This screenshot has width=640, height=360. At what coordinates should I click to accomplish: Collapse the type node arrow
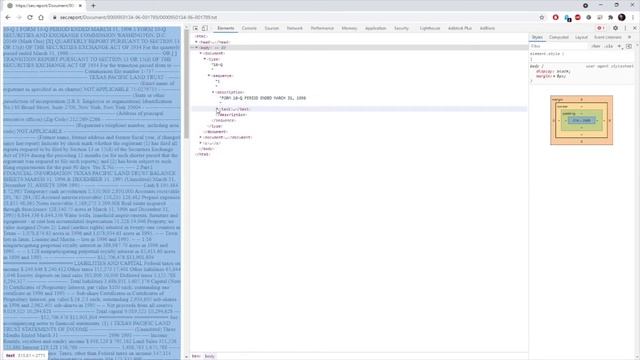[x=205, y=59]
